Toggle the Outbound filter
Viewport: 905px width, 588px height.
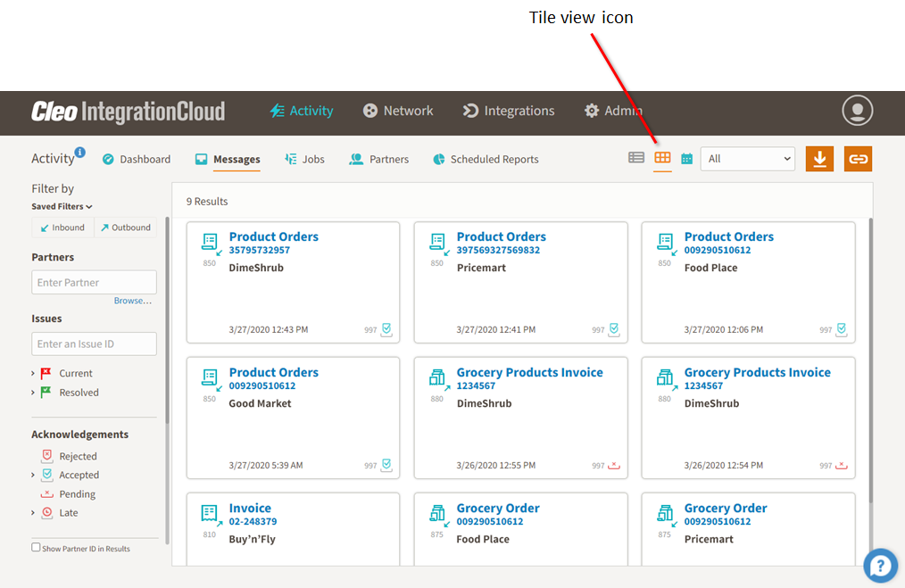125,228
